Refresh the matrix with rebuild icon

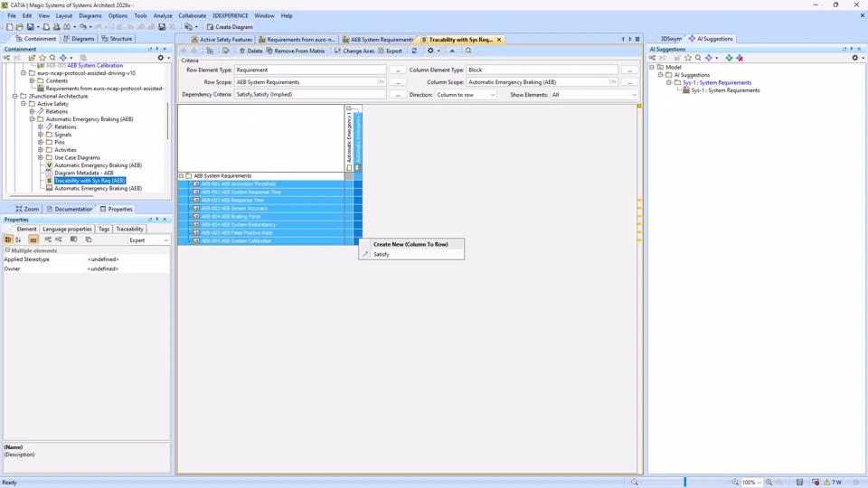click(x=414, y=51)
